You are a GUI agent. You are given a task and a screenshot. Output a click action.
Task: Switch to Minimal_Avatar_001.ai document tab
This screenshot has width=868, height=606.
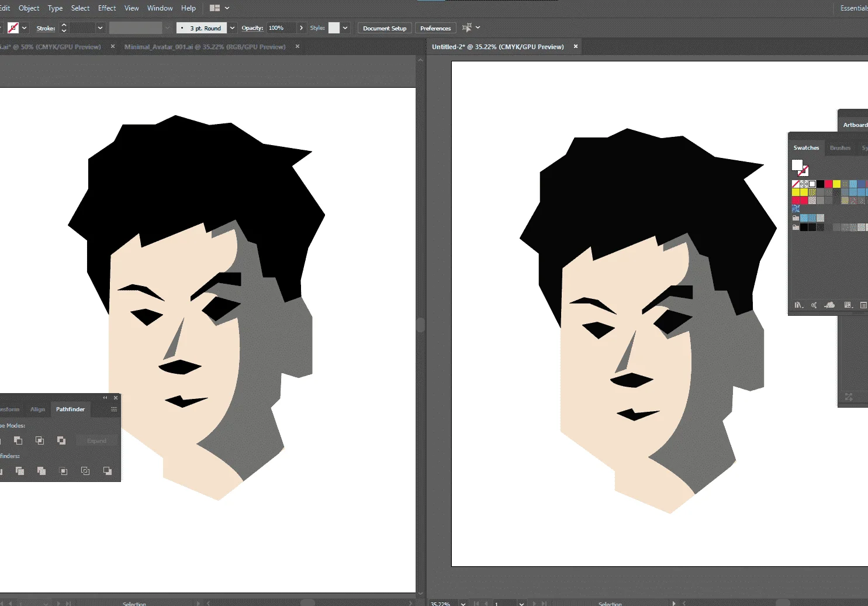point(205,47)
